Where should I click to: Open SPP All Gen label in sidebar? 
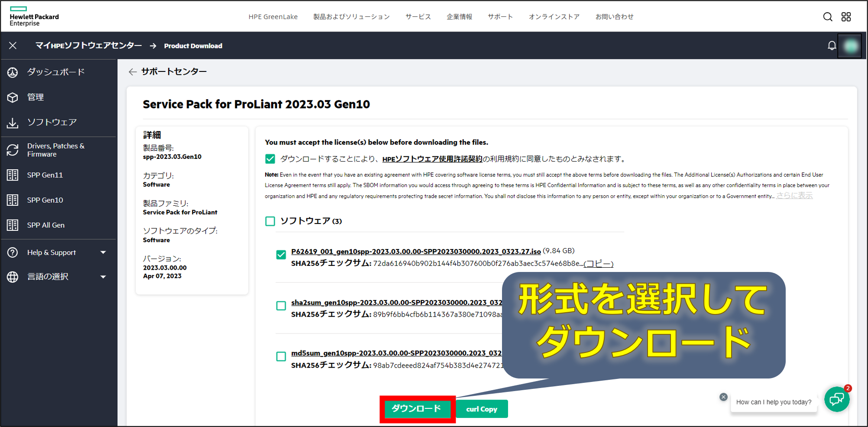[46, 225]
